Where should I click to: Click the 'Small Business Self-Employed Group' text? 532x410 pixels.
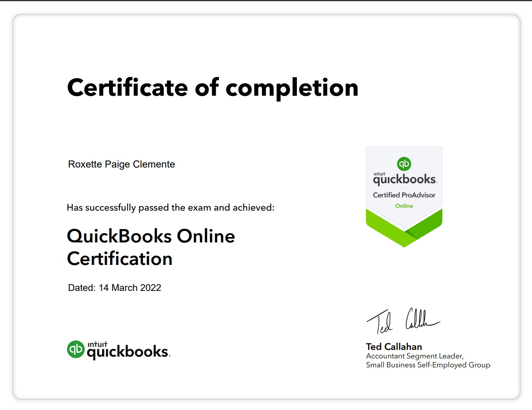tap(428, 365)
